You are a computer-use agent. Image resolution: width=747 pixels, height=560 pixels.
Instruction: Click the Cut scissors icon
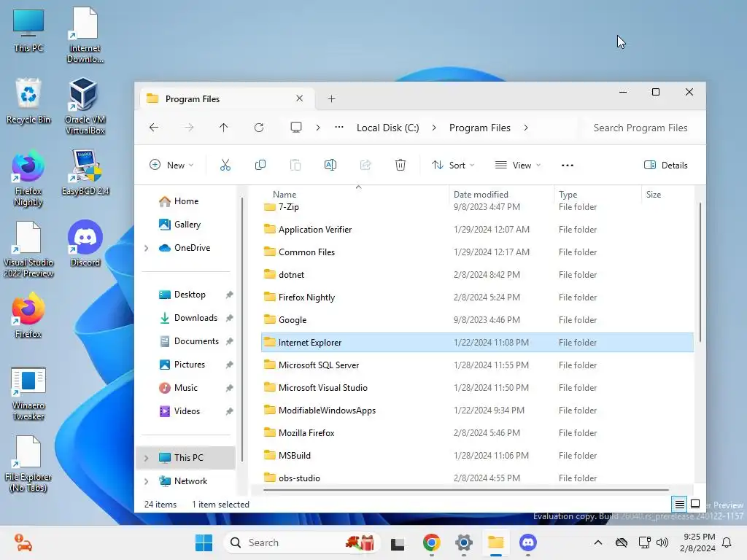tap(225, 166)
